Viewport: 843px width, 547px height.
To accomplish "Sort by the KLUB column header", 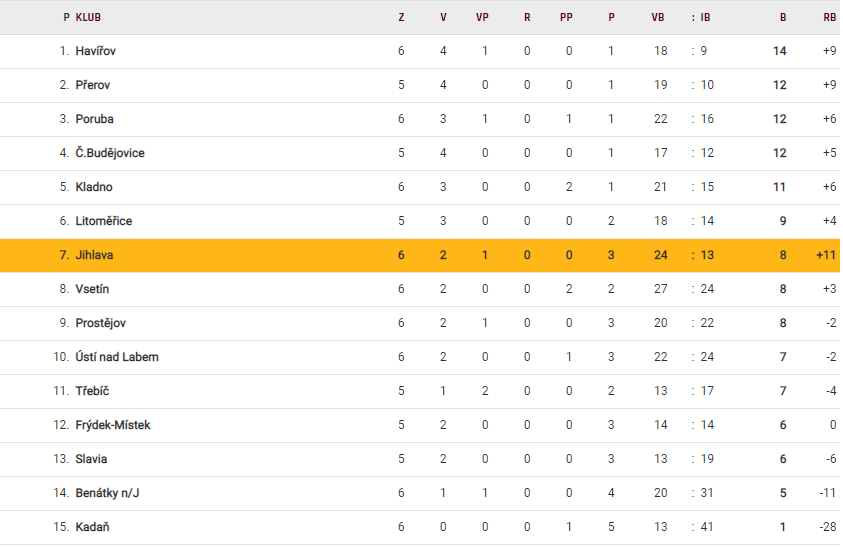I will [88, 17].
